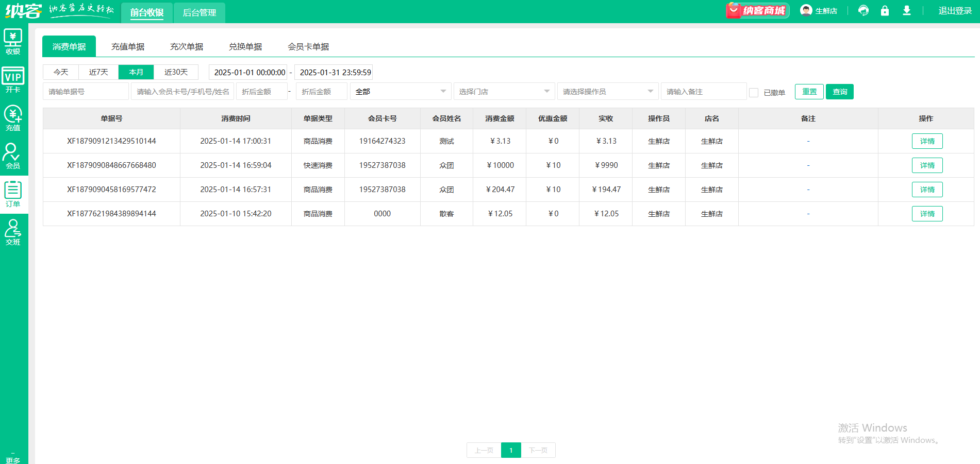This screenshot has height=464, width=980.
Task: Click the lock screen icon in header
Action: tap(885, 11)
